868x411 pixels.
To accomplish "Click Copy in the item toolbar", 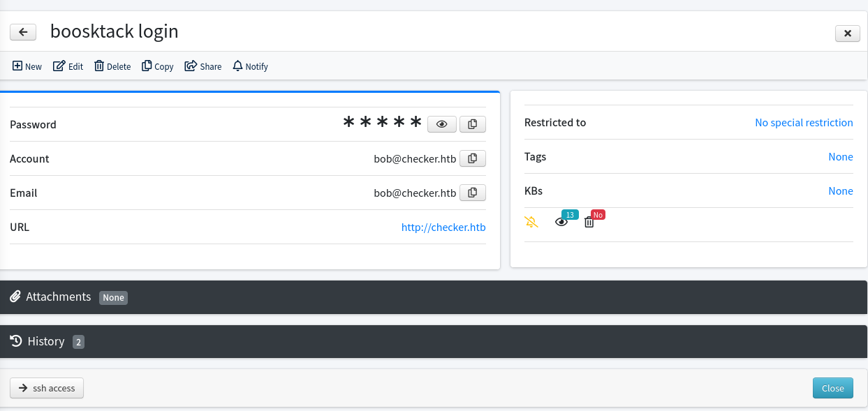I will 157,66.
